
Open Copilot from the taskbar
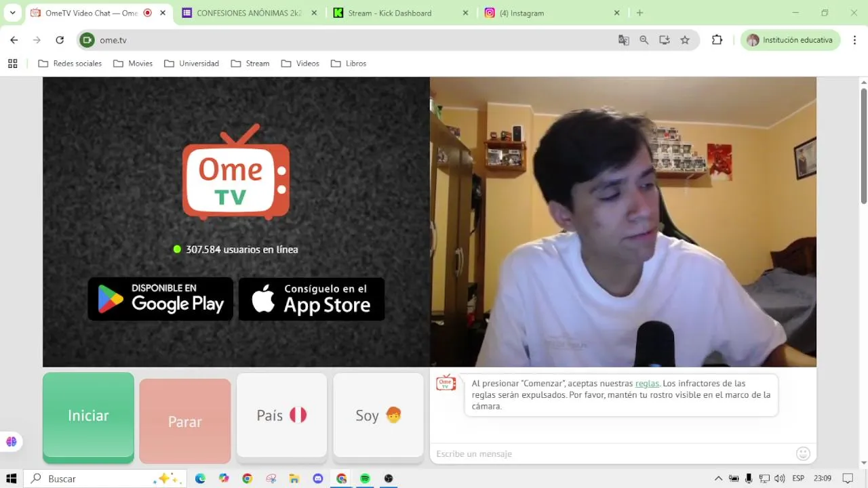pos(224,479)
